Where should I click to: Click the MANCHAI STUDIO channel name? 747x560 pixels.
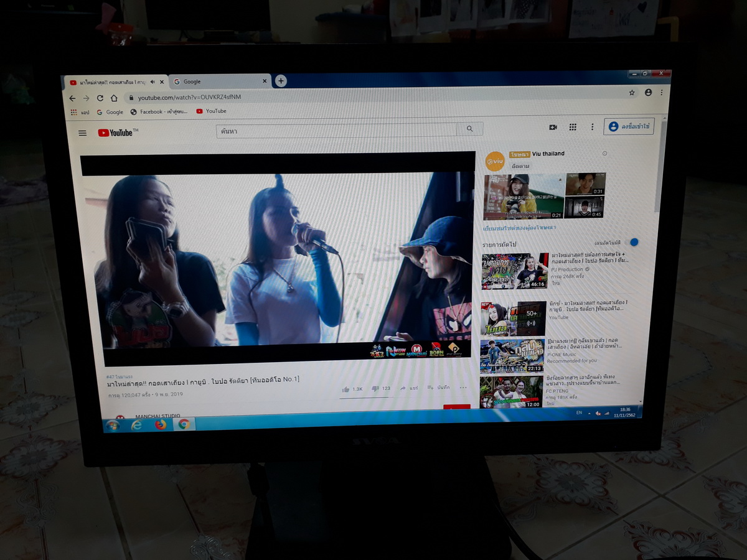(x=157, y=416)
